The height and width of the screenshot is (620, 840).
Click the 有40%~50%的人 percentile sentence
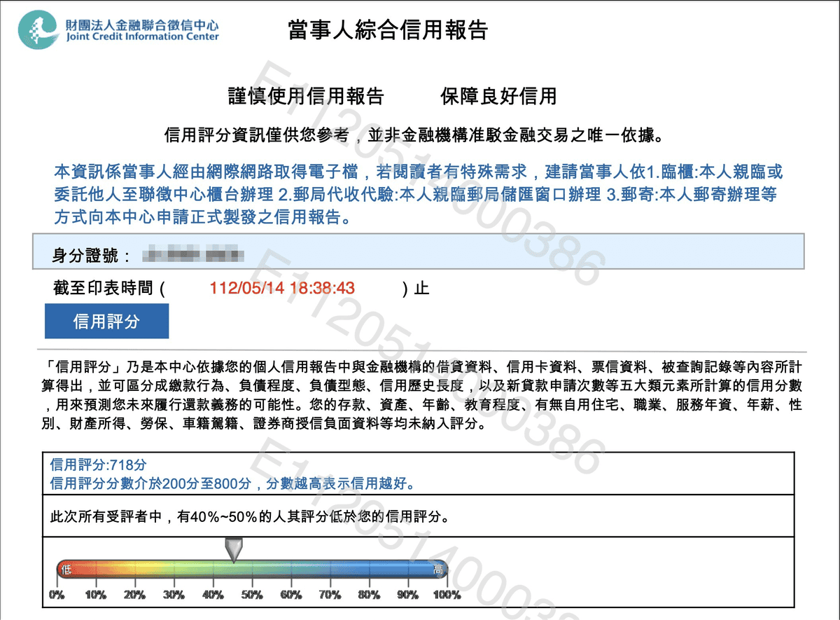(x=249, y=517)
